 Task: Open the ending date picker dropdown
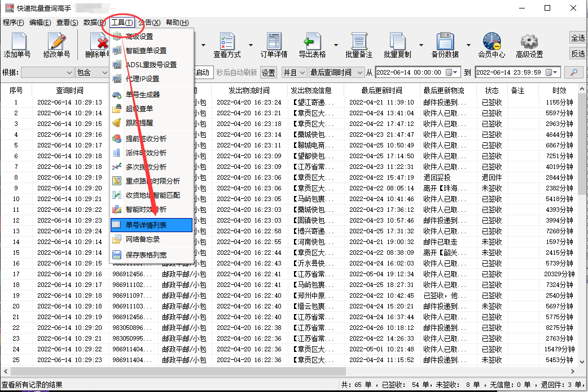point(555,72)
